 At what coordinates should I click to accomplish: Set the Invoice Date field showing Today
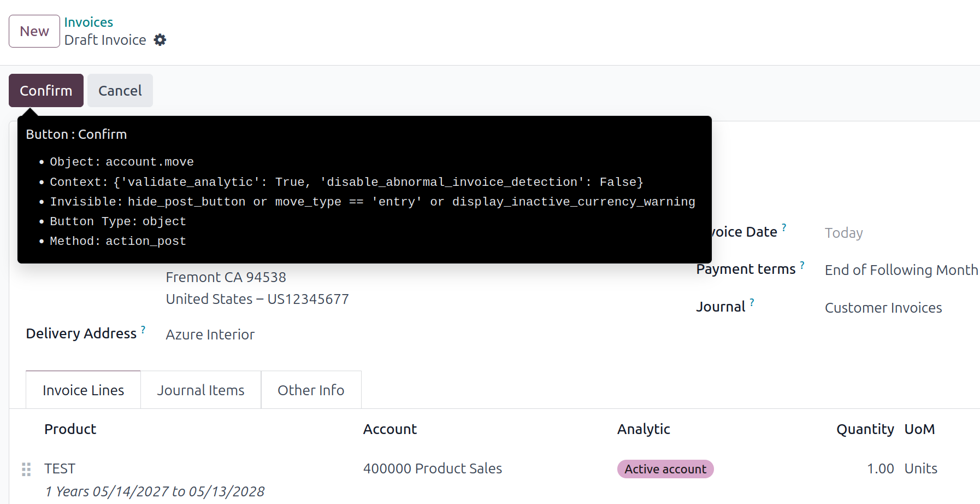(843, 233)
